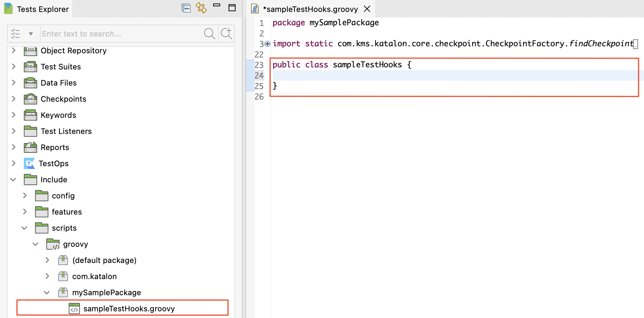Viewport: 644px width, 318px height.
Task: Expand the folded import block on line 3
Action: pos(267,44)
